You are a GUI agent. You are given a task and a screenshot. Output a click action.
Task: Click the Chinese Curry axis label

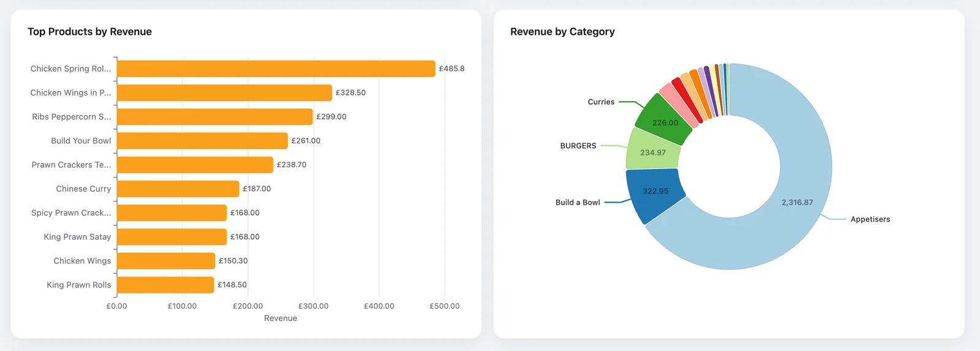tap(83, 189)
